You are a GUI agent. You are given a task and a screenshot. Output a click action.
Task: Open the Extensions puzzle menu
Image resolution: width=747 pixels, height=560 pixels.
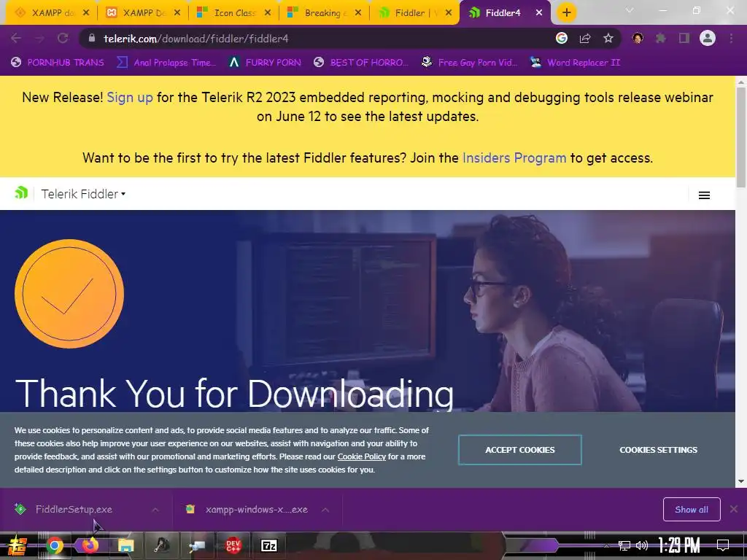click(661, 38)
